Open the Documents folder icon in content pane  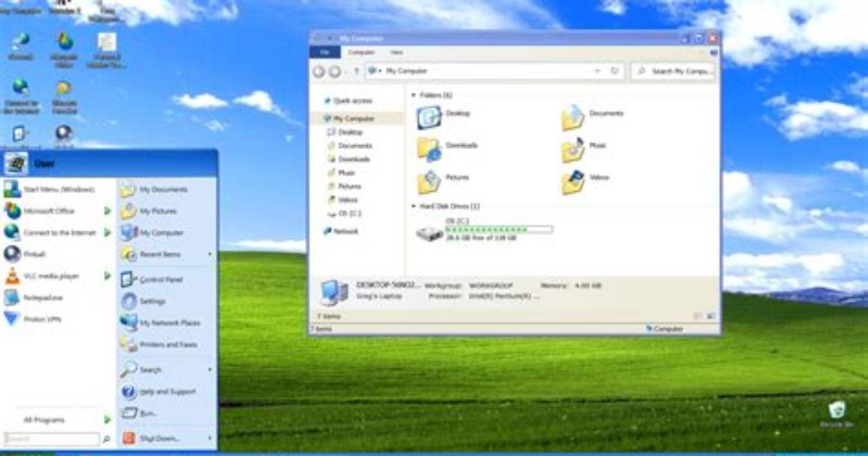(x=573, y=118)
